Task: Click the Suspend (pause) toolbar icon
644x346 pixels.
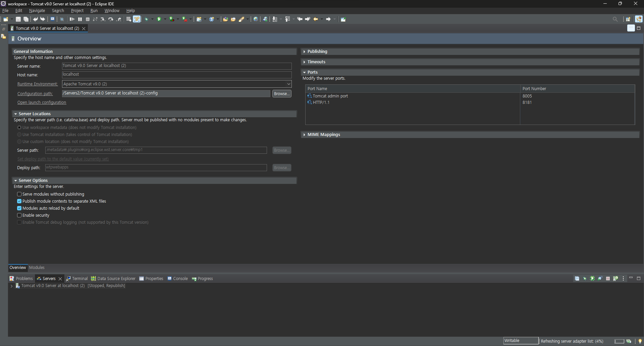Action: 80,19
